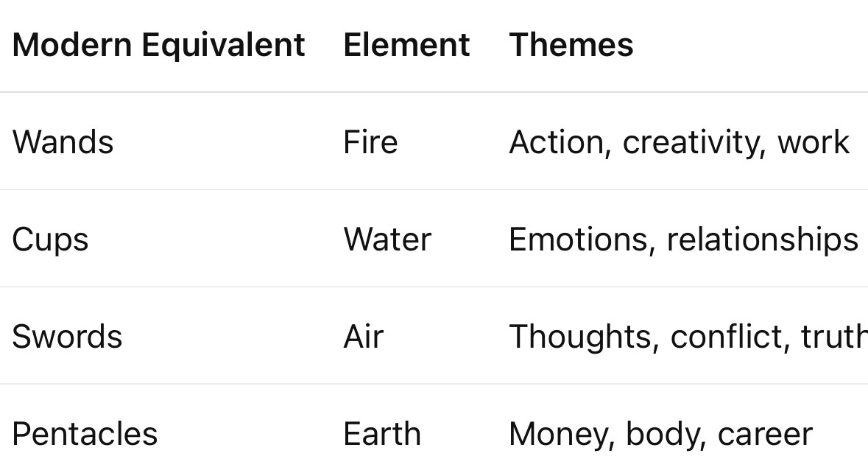Select the Pentacles cell
This screenshot has width=868, height=459.
(x=85, y=434)
